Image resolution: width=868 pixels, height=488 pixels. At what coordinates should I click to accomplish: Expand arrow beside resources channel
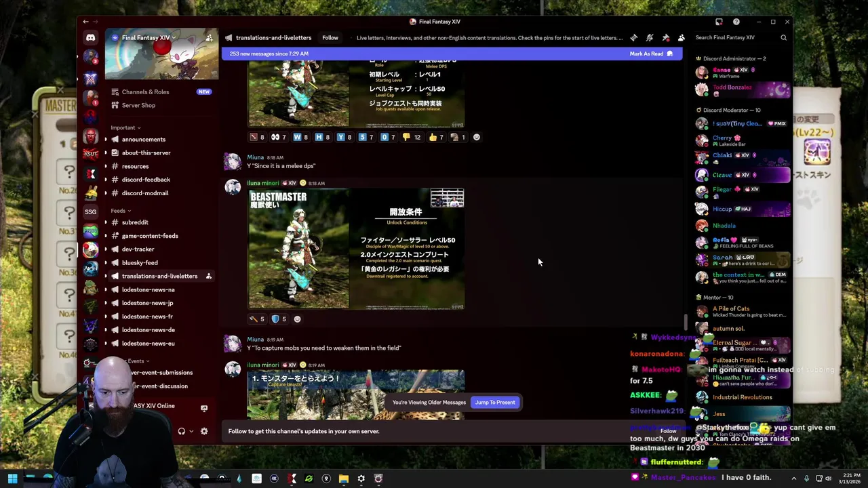click(105, 166)
